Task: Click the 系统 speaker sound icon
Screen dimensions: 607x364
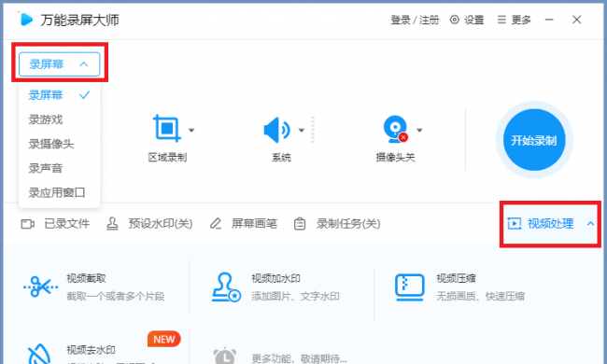Action: [x=277, y=130]
